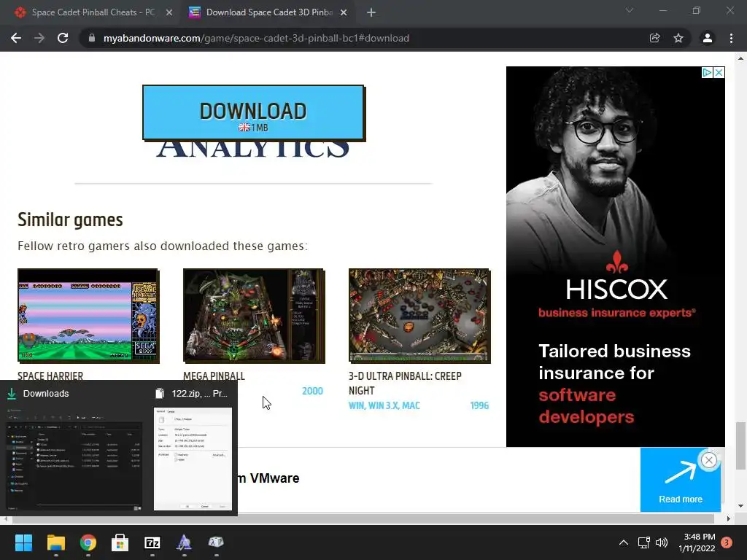
Task: Click the blue A app taskbar icon
Action: coord(184,542)
